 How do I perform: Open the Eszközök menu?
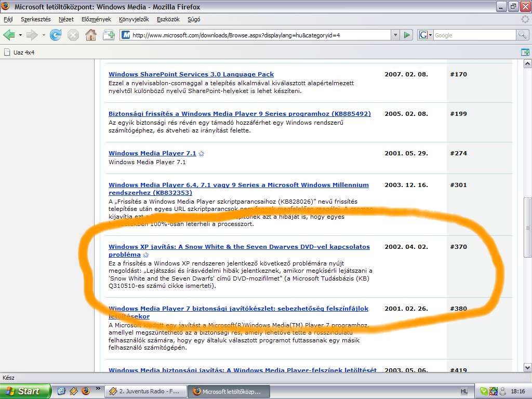(x=168, y=19)
